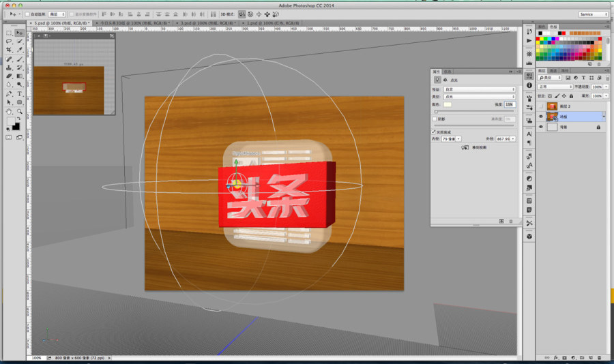Open the outer radius value dropdown
The image size is (614, 364).
click(x=513, y=139)
